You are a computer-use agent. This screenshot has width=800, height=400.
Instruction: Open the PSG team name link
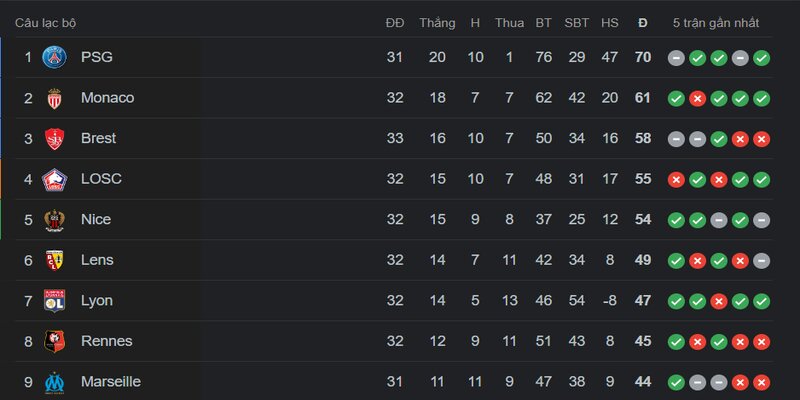tap(96, 57)
